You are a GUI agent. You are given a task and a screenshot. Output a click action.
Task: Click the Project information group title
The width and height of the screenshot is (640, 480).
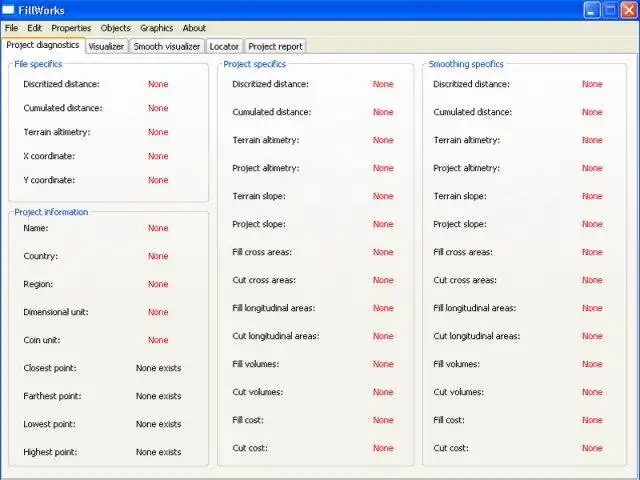coord(51,212)
